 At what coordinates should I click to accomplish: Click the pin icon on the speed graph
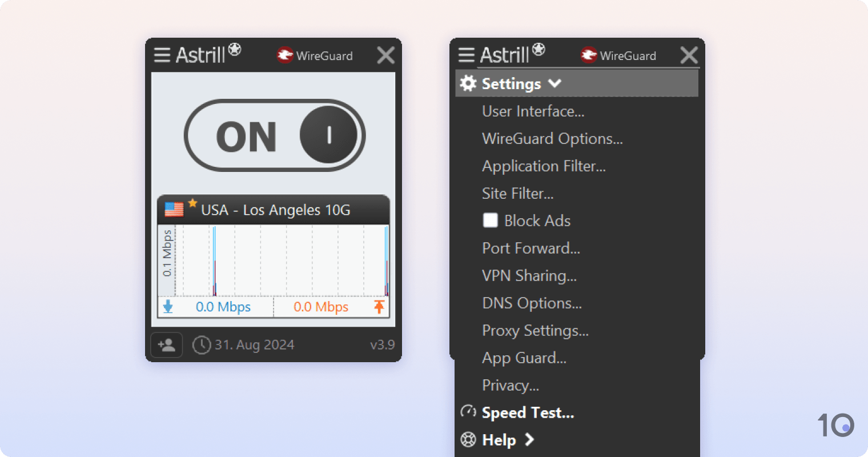(380, 307)
